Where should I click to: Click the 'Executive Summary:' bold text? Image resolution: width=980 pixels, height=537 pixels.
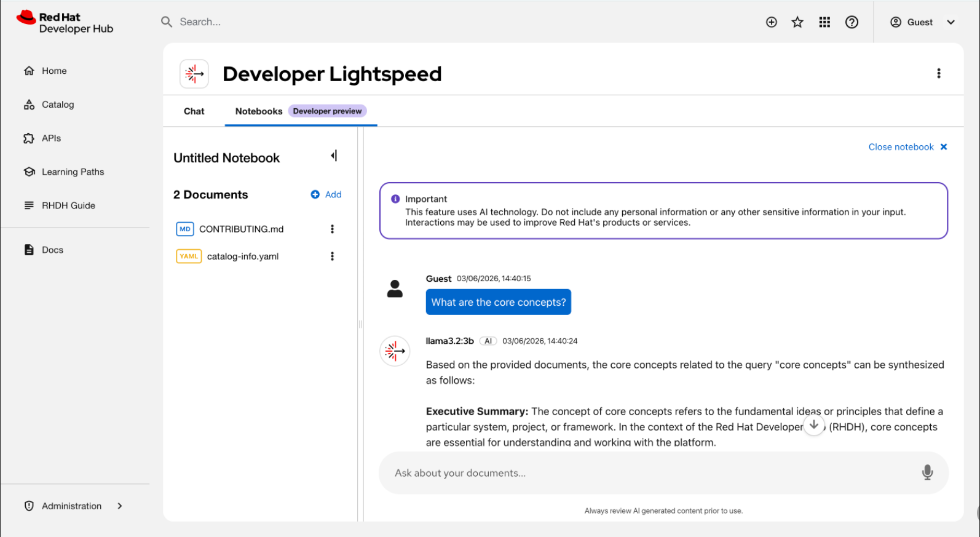(x=477, y=412)
